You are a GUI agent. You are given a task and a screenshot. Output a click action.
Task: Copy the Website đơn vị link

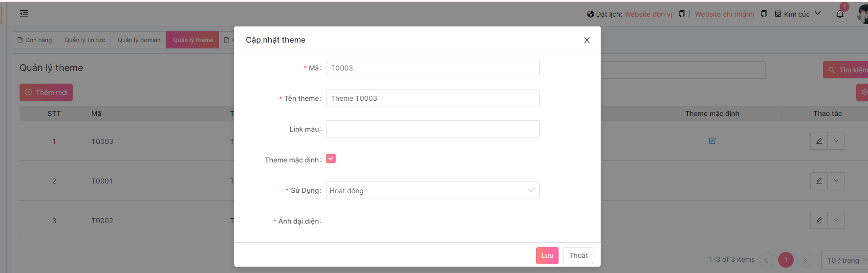click(681, 14)
